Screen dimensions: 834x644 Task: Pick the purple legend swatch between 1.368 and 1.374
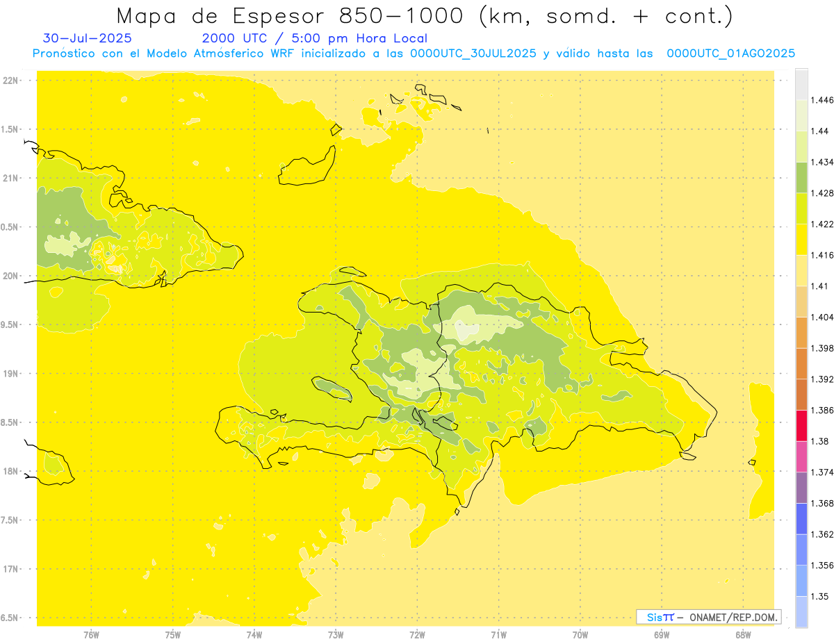click(801, 488)
